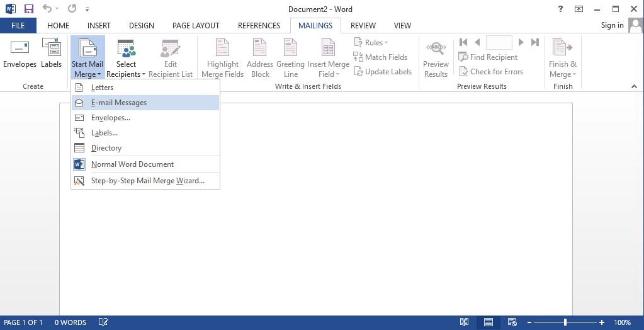Click Match Fields in the ribbon
Screen dimensions: 644x330
380,57
